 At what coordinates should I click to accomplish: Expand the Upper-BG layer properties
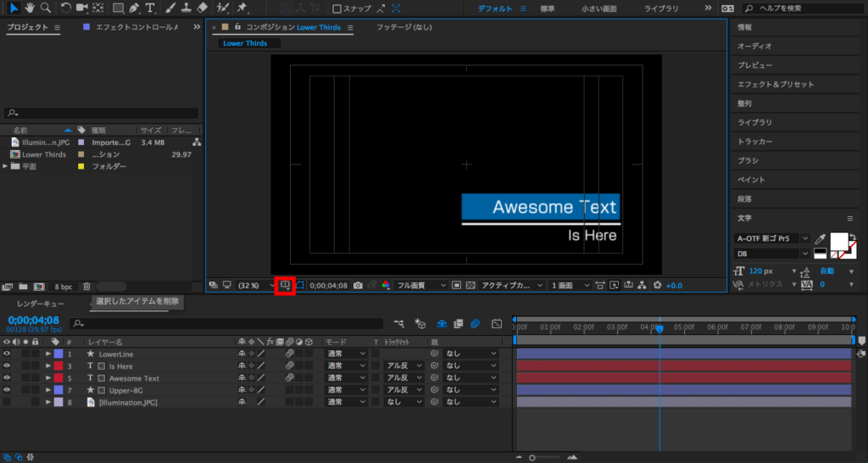click(x=48, y=390)
